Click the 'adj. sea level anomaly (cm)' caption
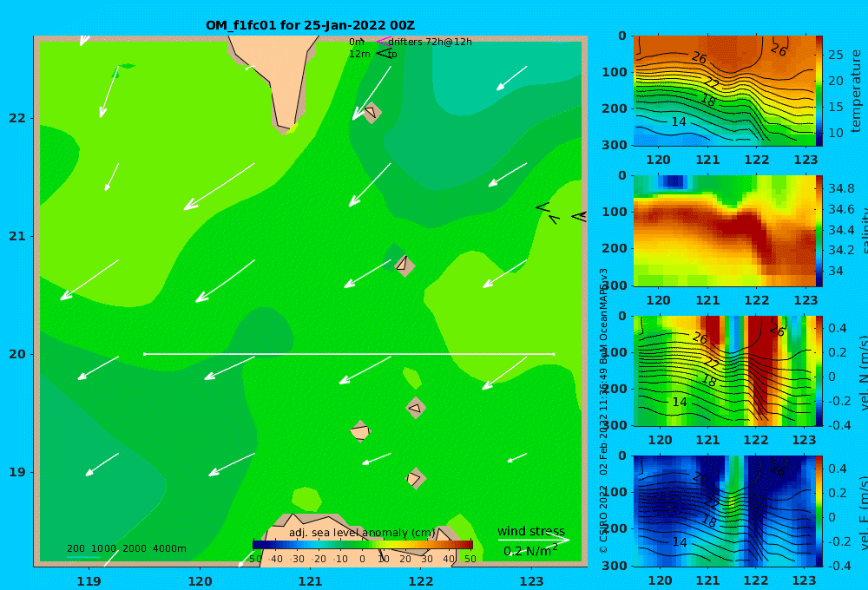Image resolution: width=868 pixels, height=590 pixels. (x=362, y=533)
